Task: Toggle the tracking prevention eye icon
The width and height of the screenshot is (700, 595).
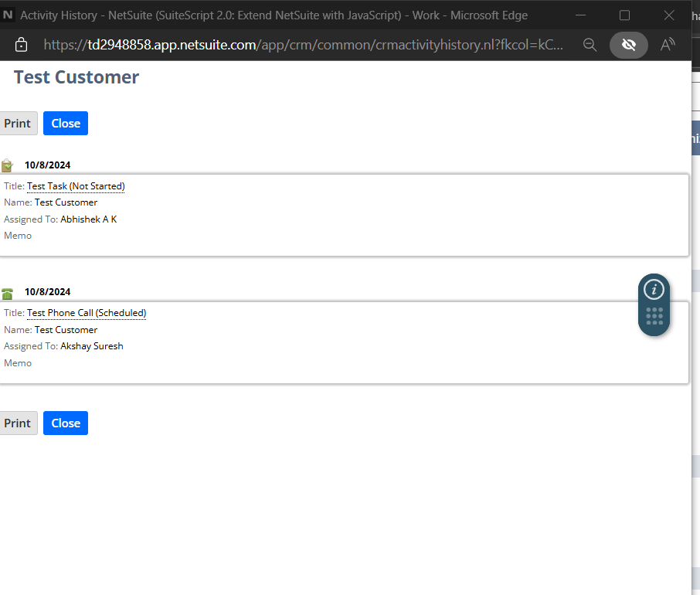Action: click(629, 45)
